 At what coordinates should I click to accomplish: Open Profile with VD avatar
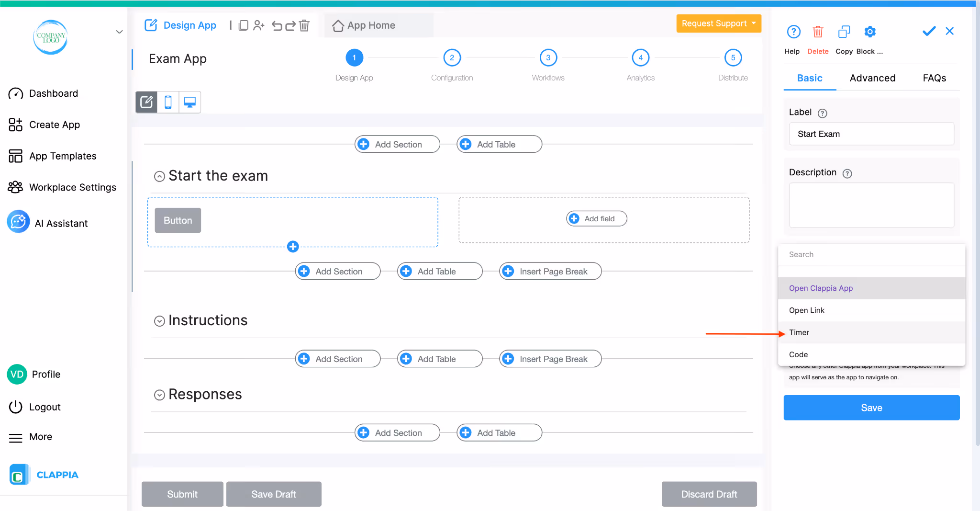(x=33, y=375)
